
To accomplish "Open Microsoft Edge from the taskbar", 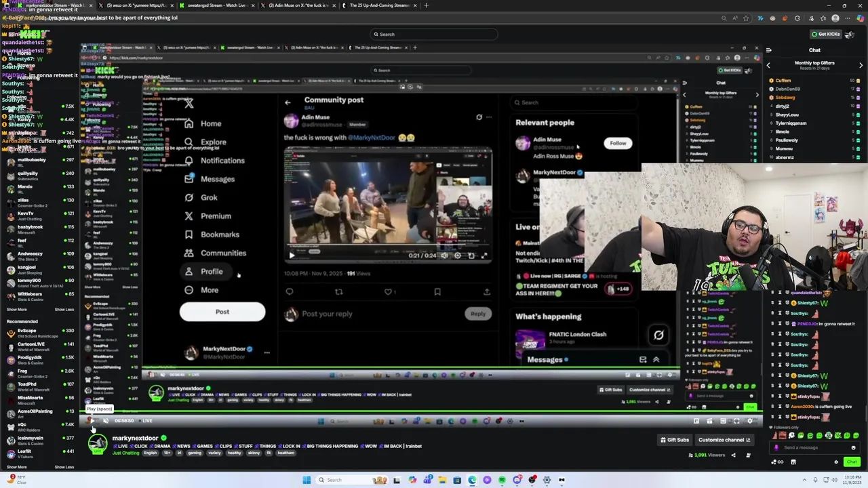I will (472, 480).
